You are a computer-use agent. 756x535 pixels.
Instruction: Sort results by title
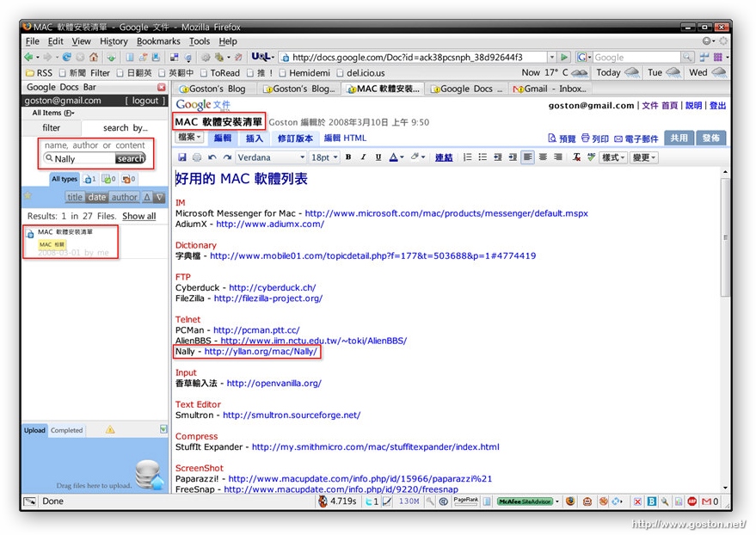coord(75,197)
